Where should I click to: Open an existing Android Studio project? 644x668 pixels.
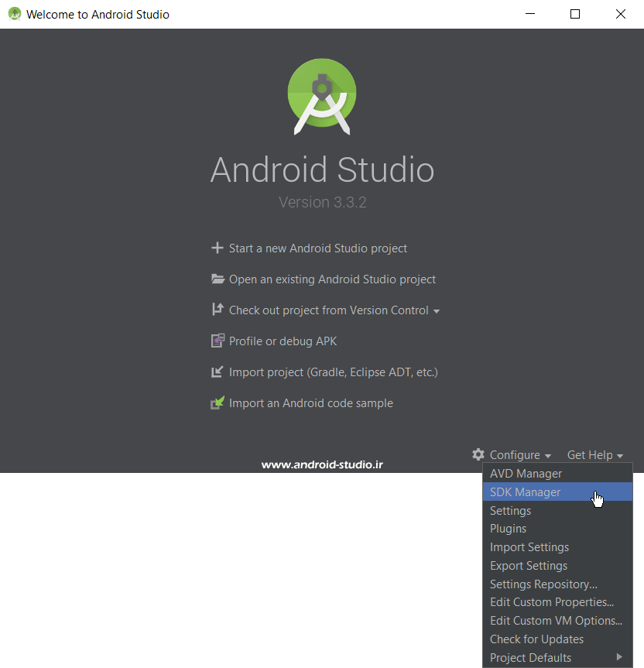(x=332, y=279)
